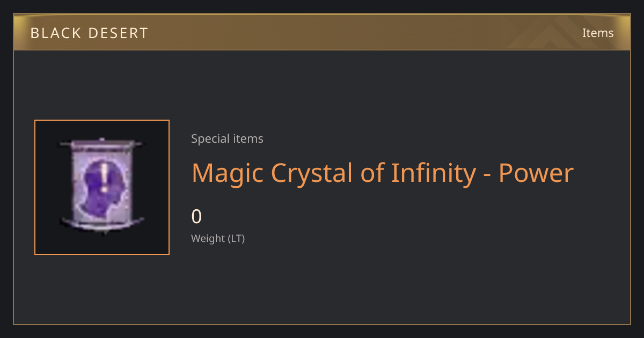The image size is (644, 338).
Task: Click the word Power in the item name
Action: click(x=536, y=173)
